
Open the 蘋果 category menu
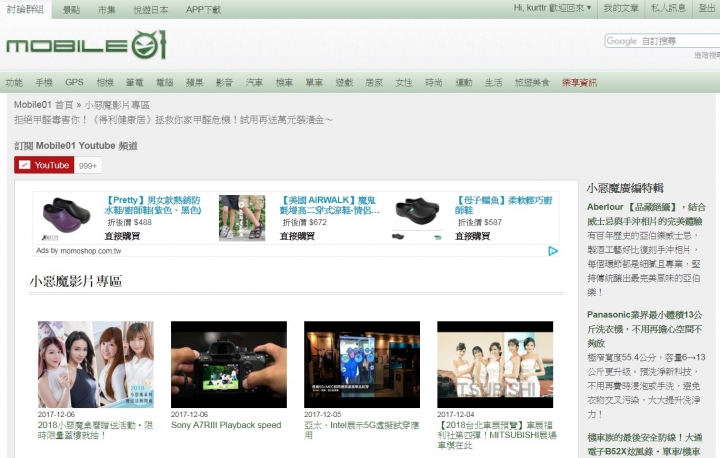pos(194,83)
